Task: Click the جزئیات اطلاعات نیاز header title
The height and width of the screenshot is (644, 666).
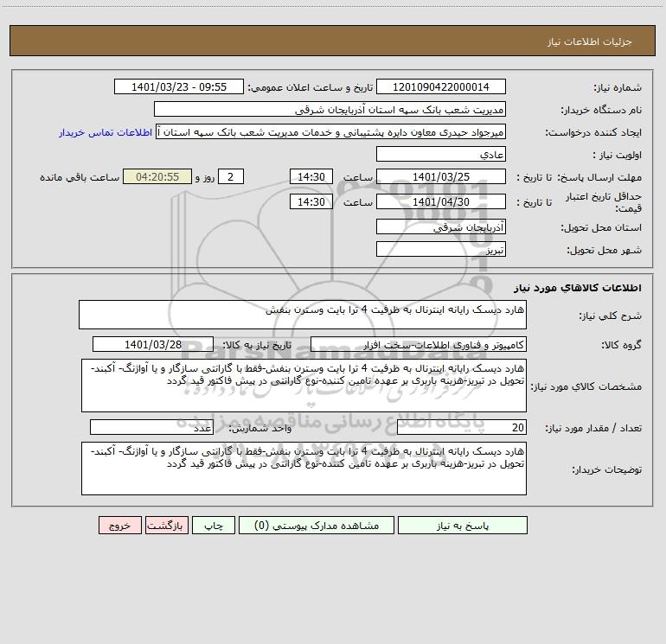Action: coord(590,41)
